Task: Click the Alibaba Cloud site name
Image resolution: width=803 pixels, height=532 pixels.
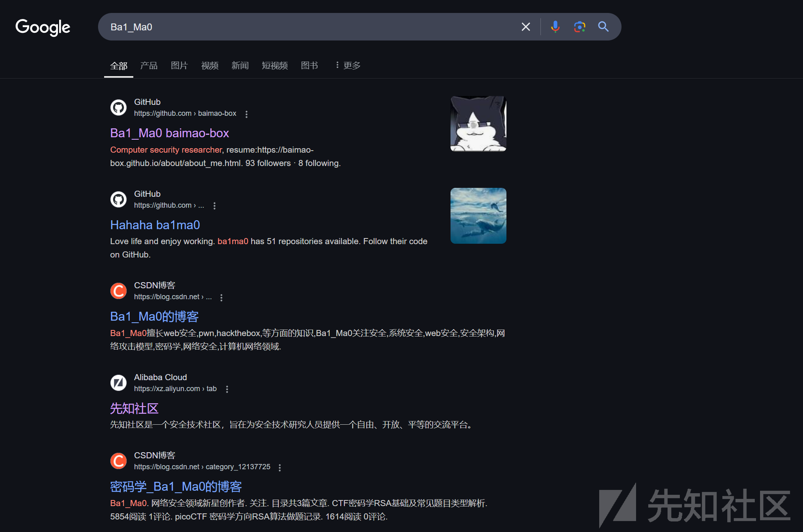Action: click(x=160, y=377)
